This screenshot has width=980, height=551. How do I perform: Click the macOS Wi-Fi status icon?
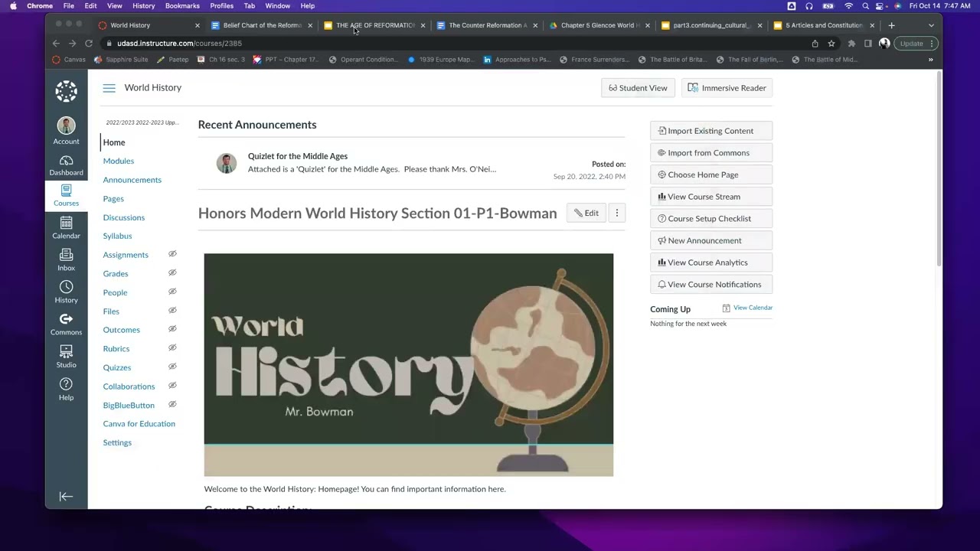point(848,6)
